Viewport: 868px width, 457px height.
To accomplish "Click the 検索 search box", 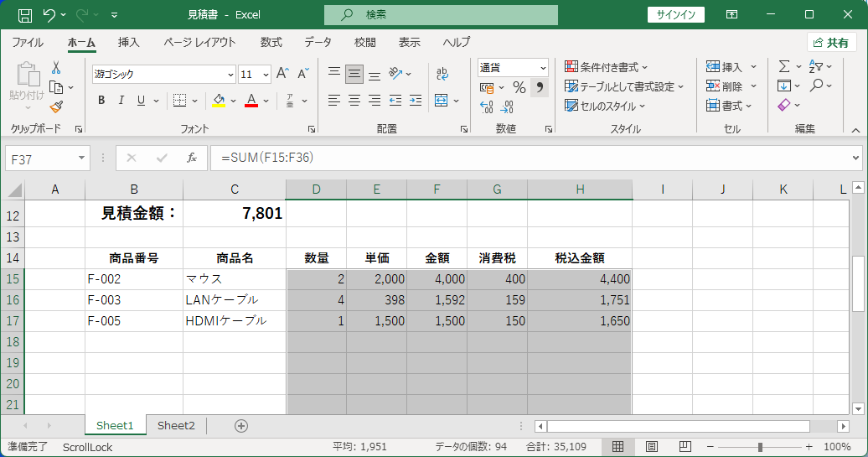I will [441, 15].
